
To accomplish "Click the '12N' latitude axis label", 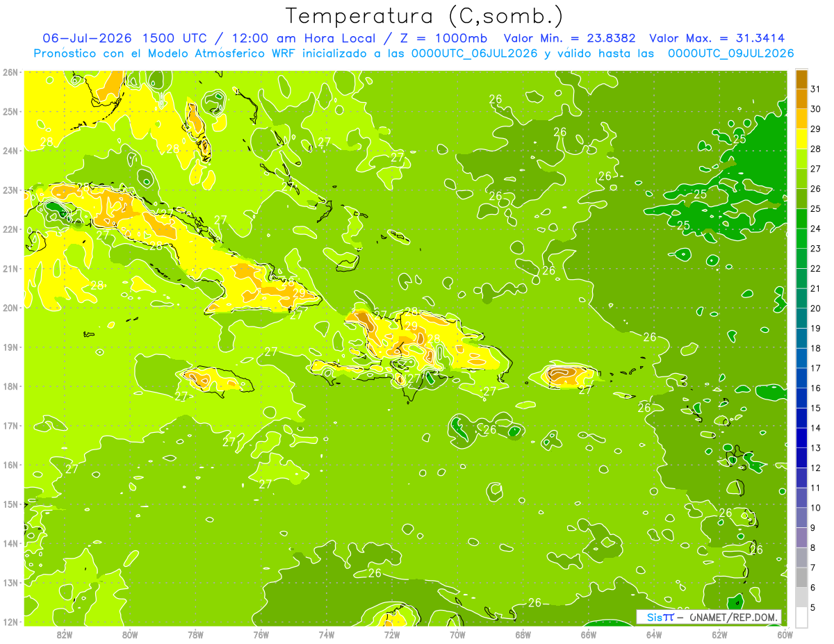I will pyautogui.click(x=10, y=622).
